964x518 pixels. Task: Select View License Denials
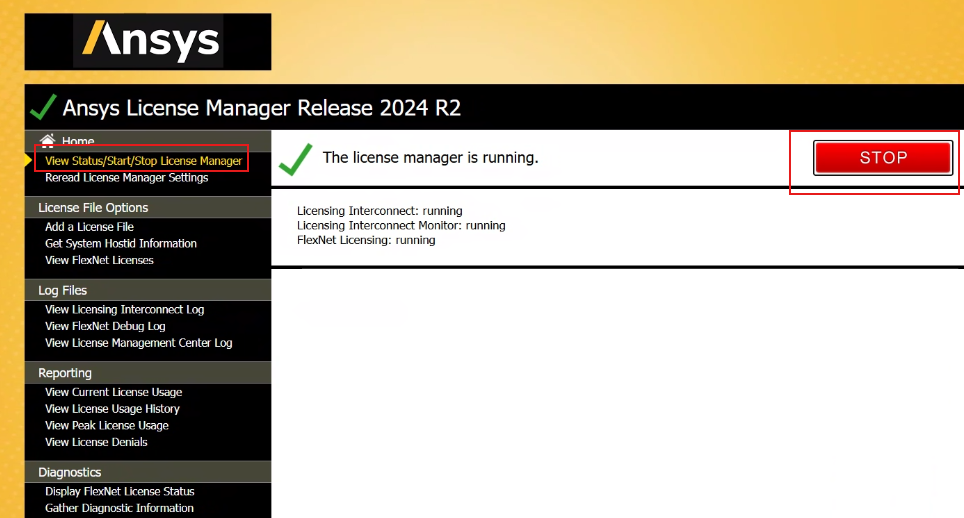click(x=96, y=442)
